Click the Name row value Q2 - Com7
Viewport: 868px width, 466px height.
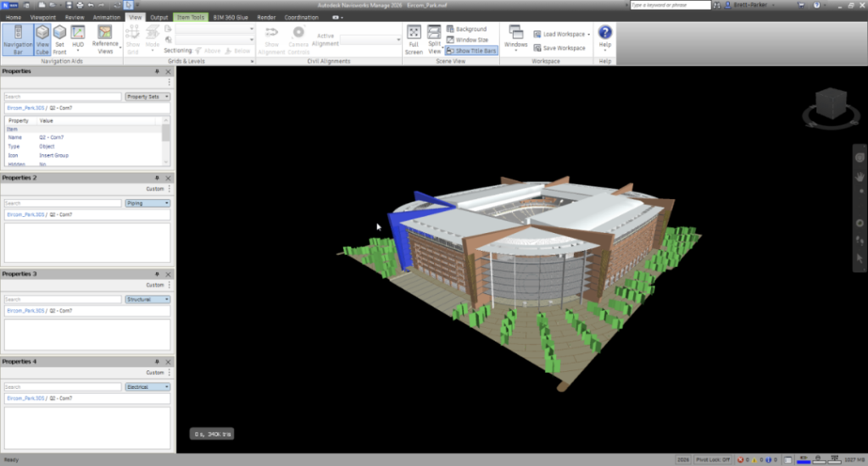pos(52,137)
